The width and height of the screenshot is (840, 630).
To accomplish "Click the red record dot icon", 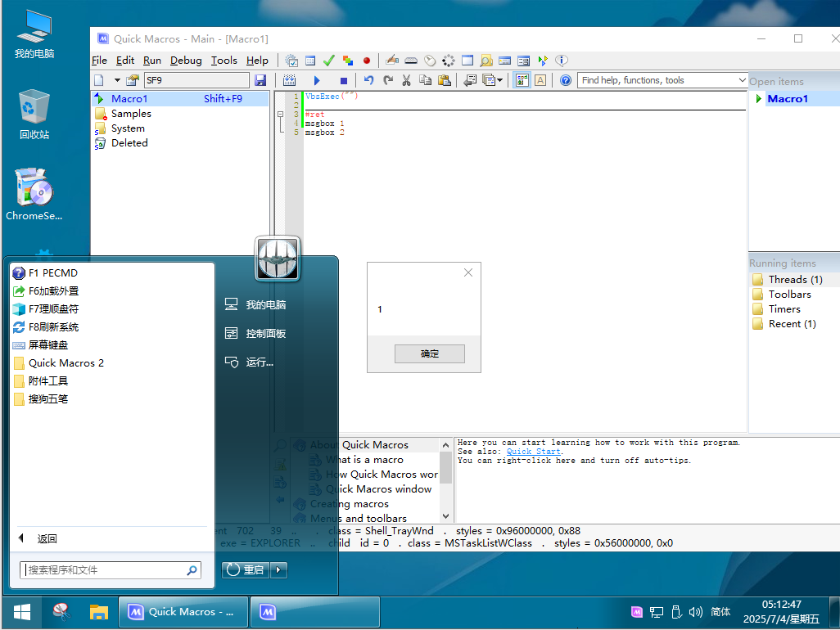I will 367,61.
